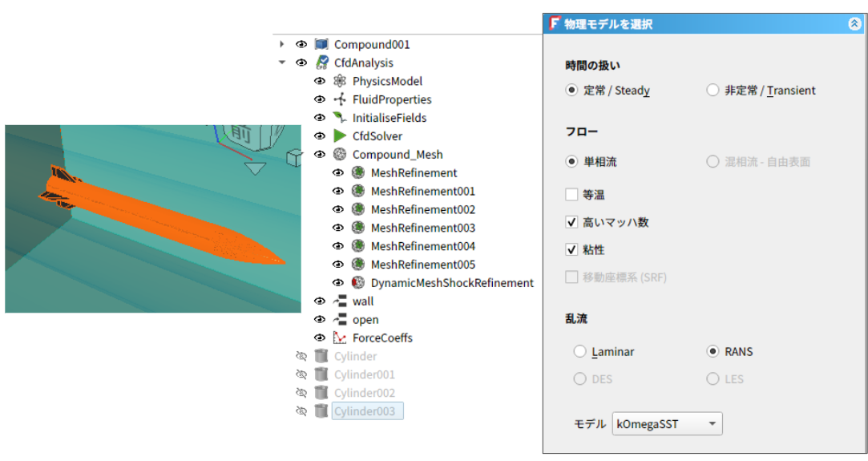Select the wall boundary item
The image size is (868, 461).
point(362,301)
